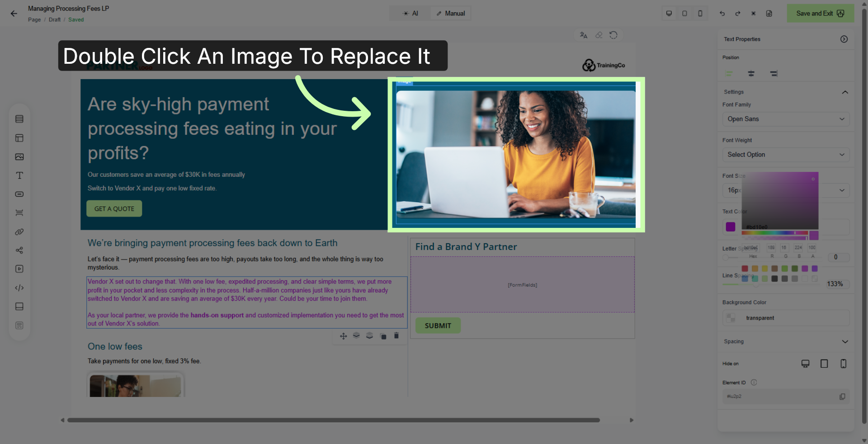Click the Page breadcrumb

click(x=34, y=20)
